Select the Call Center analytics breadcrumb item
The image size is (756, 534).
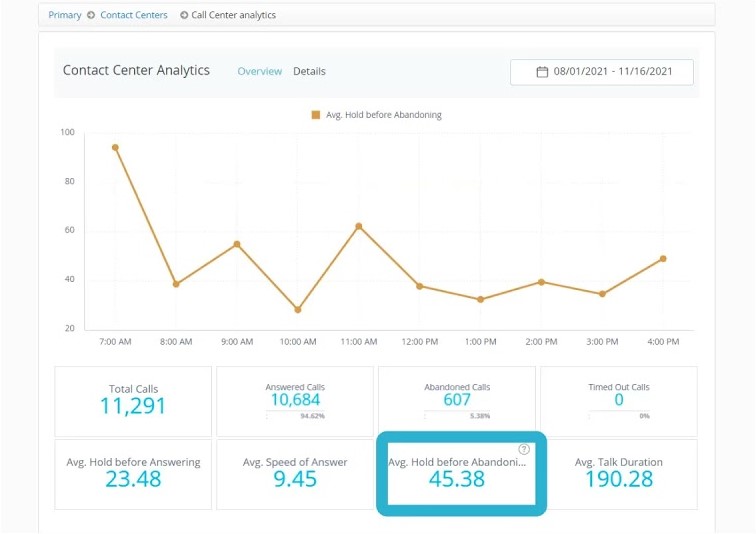(x=234, y=15)
